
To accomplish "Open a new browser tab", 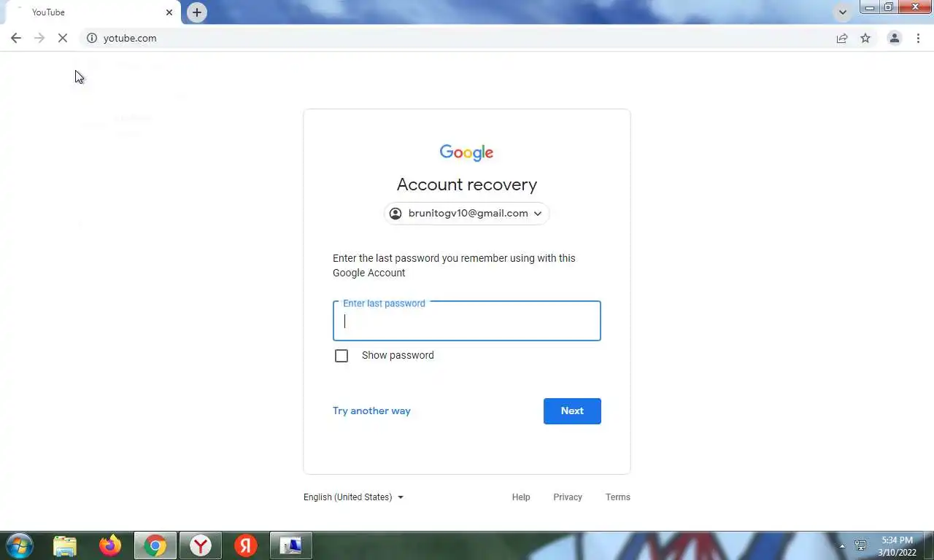I will click(x=197, y=12).
